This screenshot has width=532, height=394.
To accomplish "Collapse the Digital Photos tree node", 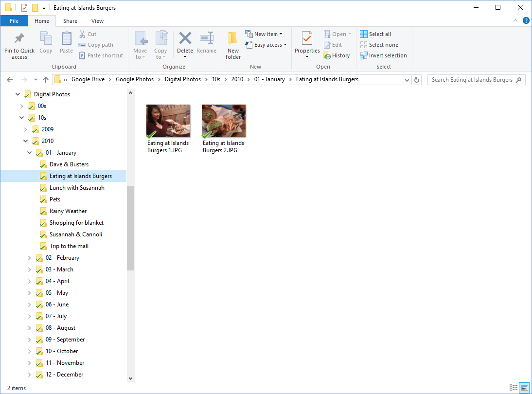I will 18,94.
